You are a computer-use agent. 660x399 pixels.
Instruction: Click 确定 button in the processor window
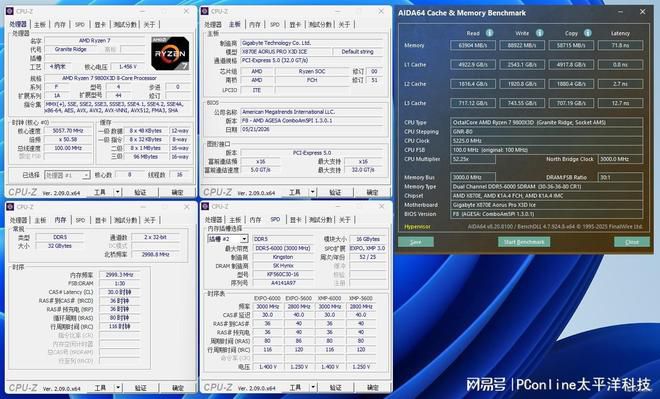click(x=177, y=192)
